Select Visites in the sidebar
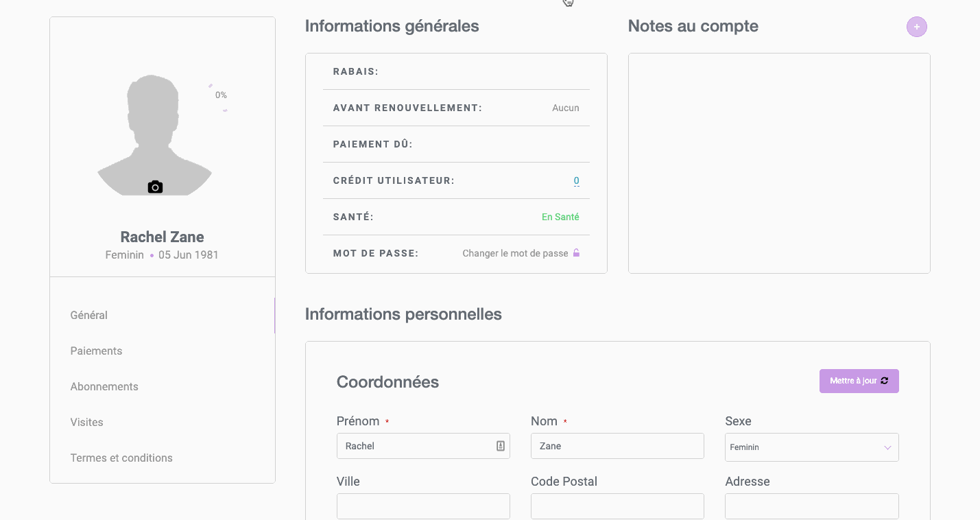 tap(86, 423)
